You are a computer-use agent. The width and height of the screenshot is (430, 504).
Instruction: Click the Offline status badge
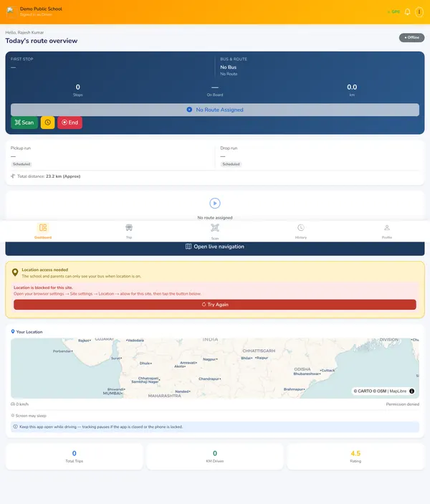(x=411, y=37)
